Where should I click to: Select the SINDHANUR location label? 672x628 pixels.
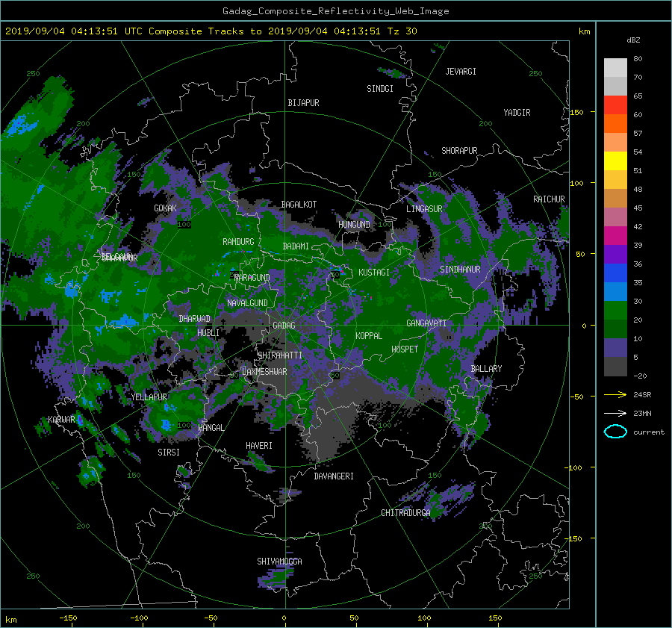[460, 270]
